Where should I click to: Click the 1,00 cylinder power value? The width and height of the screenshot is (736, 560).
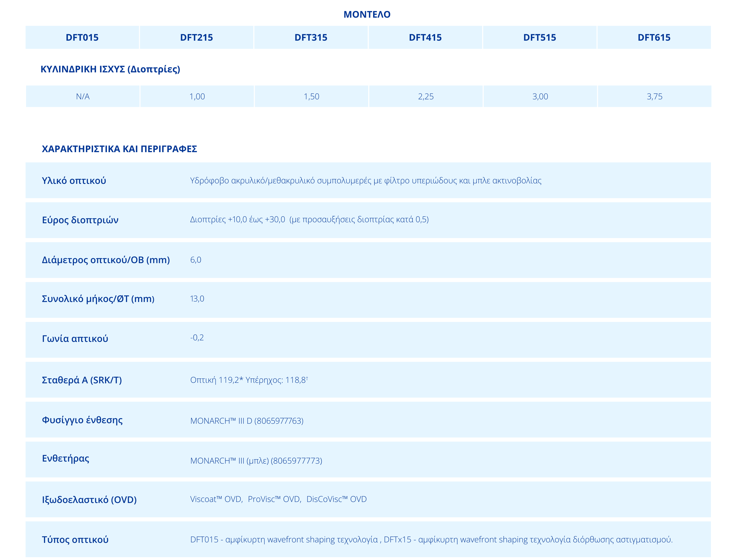197,96
